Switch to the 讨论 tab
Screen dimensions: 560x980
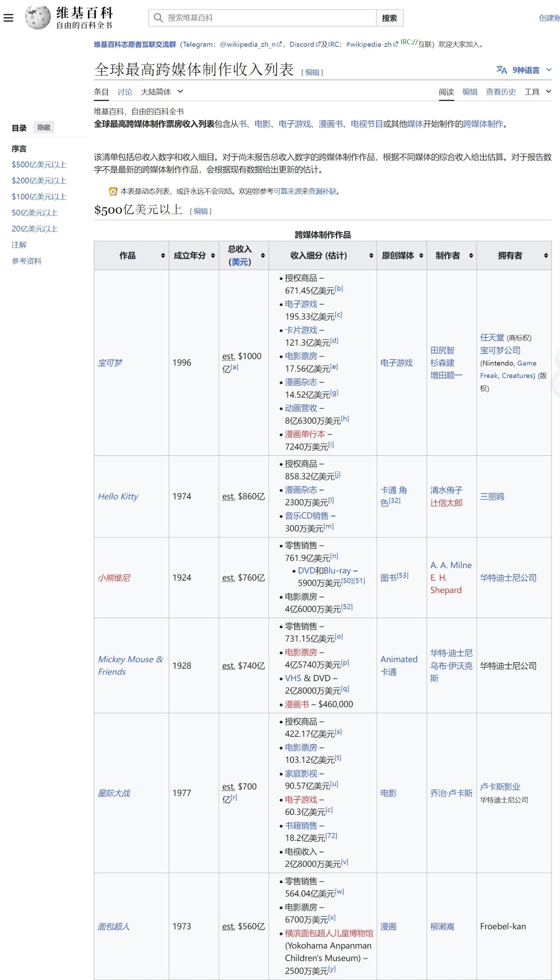click(x=125, y=92)
